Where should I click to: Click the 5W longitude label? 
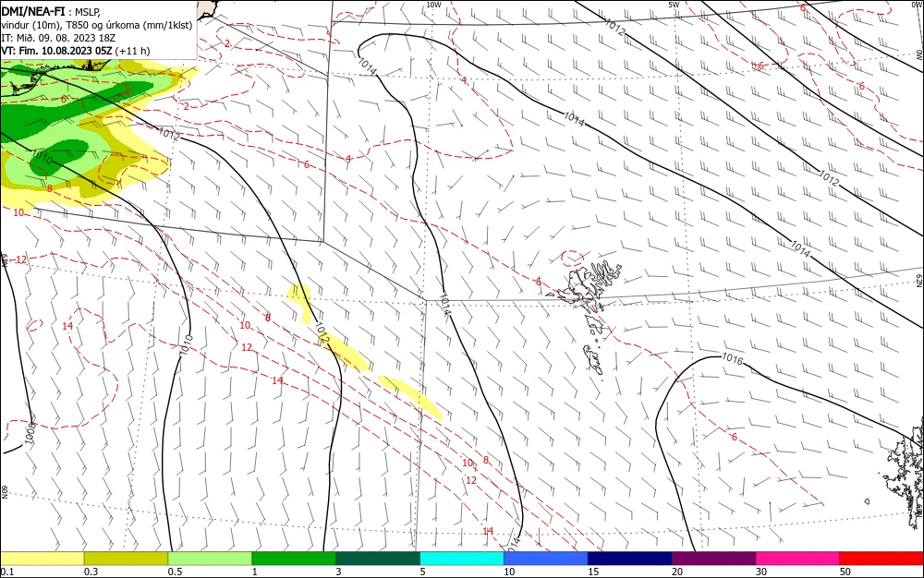[x=674, y=5]
